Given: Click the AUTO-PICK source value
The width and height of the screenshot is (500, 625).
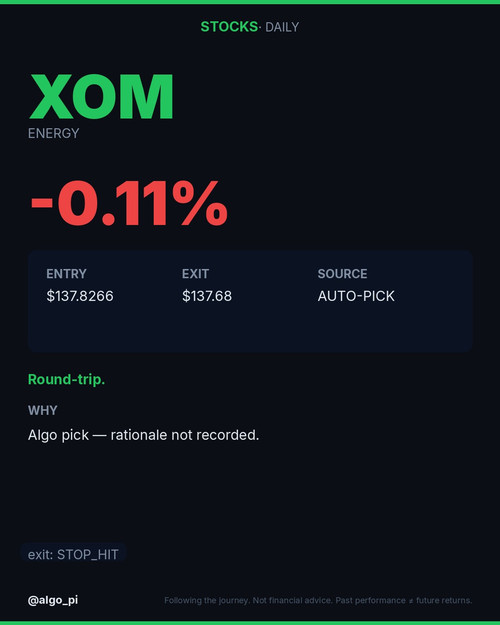Looking at the screenshot, I should click(x=356, y=296).
